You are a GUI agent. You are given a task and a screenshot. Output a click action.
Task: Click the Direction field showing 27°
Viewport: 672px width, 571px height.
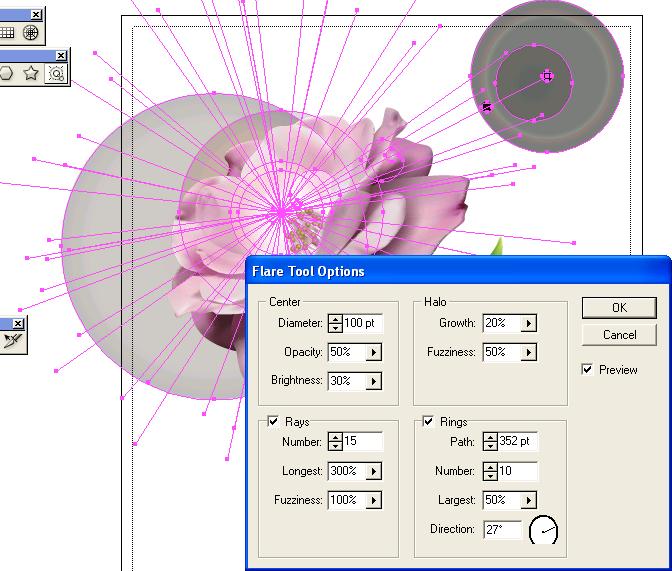[x=502, y=530]
